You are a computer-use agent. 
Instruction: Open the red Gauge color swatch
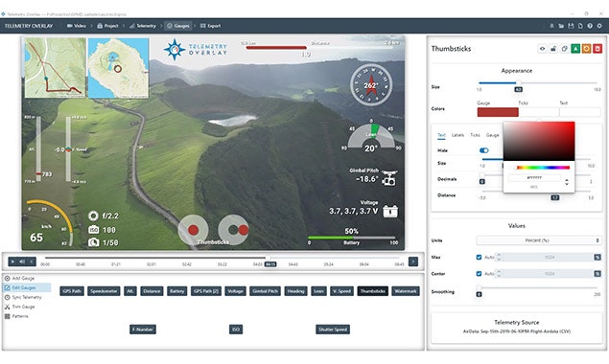tap(498, 112)
